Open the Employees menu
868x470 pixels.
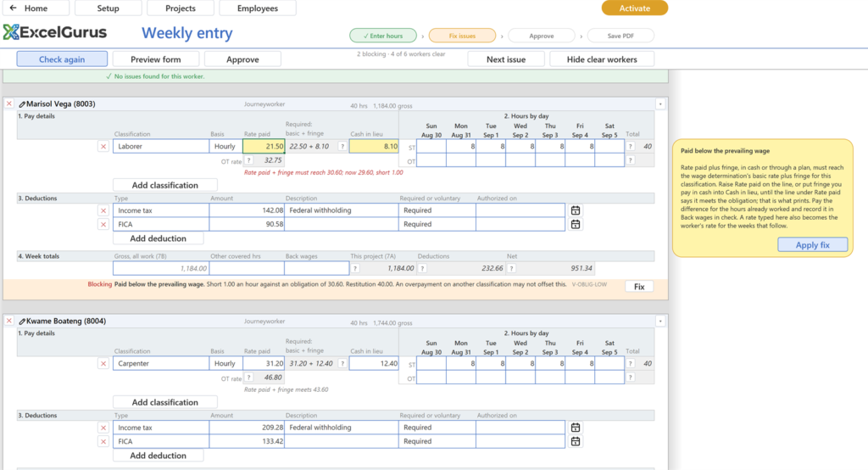pyautogui.click(x=258, y=8)
